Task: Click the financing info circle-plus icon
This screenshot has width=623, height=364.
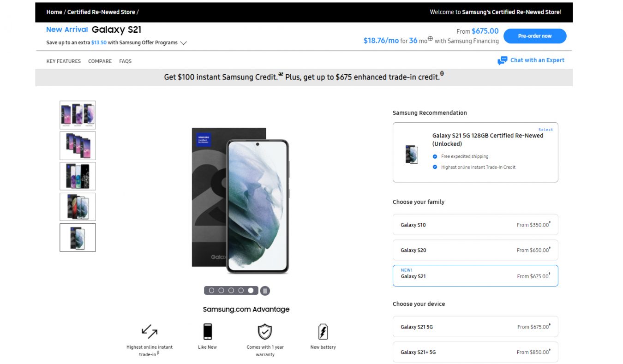Action: (430, 39)
